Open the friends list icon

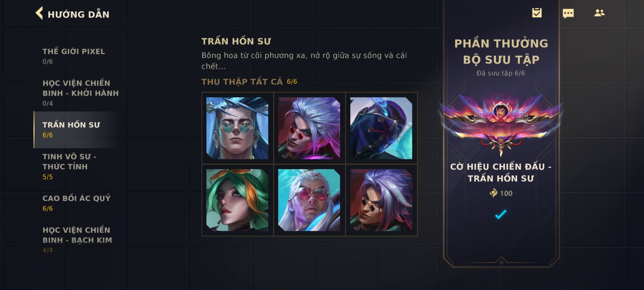pyautogui.click(x=599, y=13)
